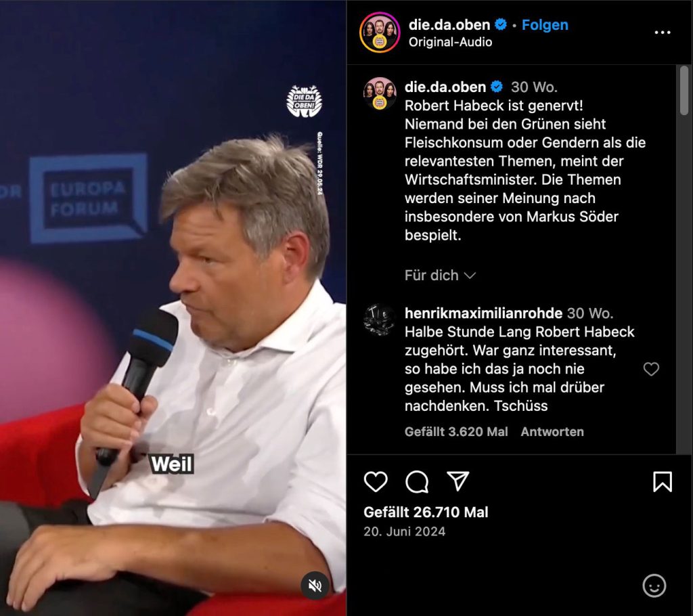Click the 'Folgen' follow button

545,25
